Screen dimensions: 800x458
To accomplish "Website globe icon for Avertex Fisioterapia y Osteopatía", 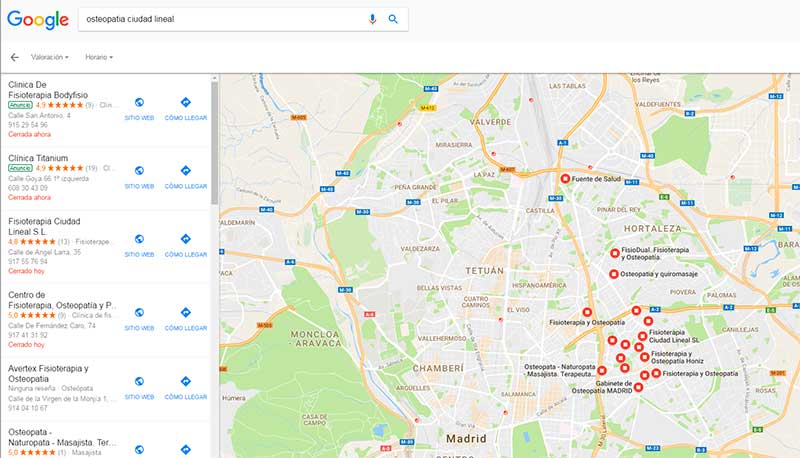I will point(139,381).
